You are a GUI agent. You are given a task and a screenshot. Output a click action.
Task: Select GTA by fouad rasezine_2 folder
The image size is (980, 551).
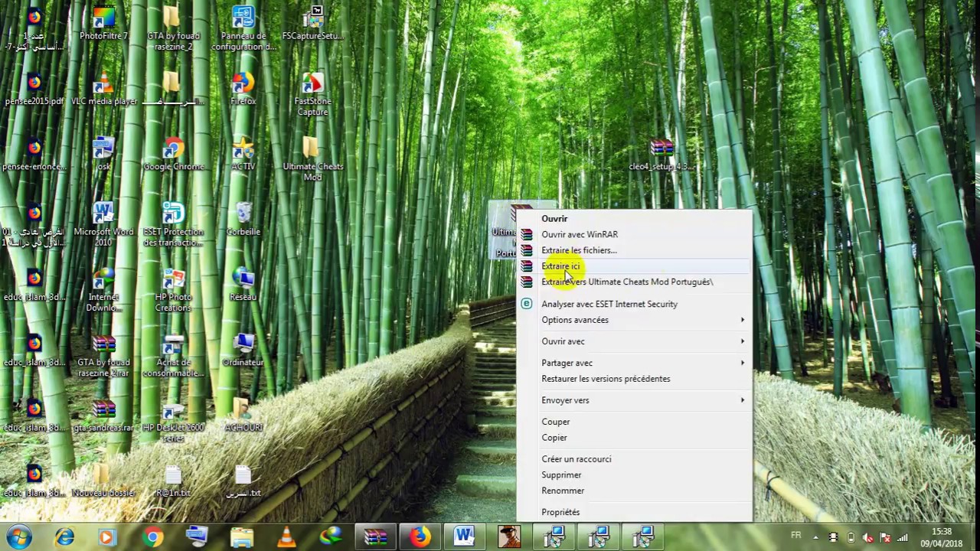point(173,29)
